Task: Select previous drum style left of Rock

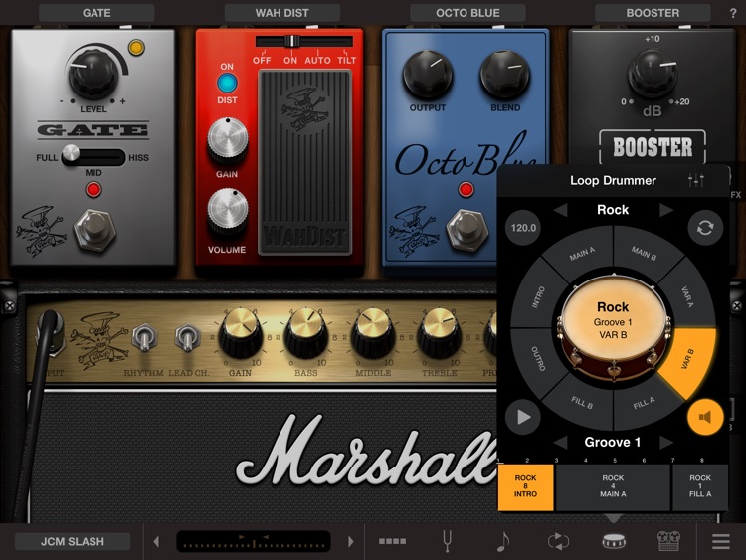Action: click(560, 210)
